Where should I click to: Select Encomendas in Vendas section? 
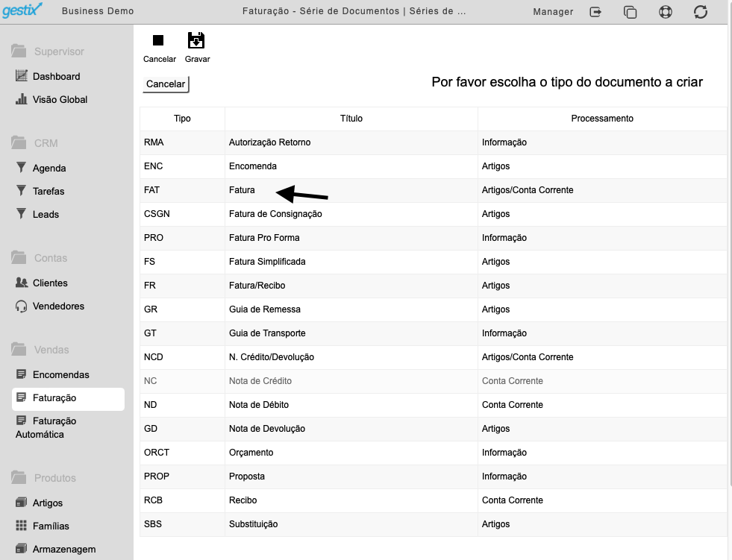tap(60, 375)
